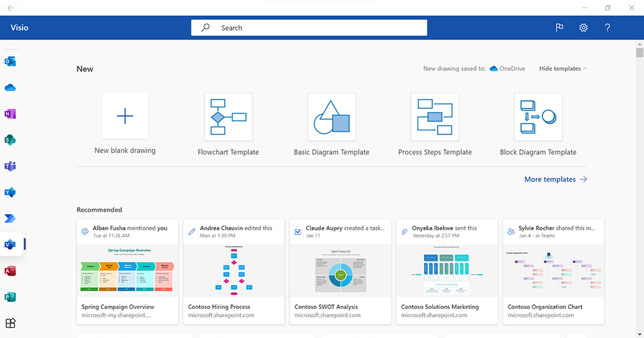Open Power Automate from the sidebar
Image resolution: width=644 pixels, height=338 pixels.
click(10, 218)
